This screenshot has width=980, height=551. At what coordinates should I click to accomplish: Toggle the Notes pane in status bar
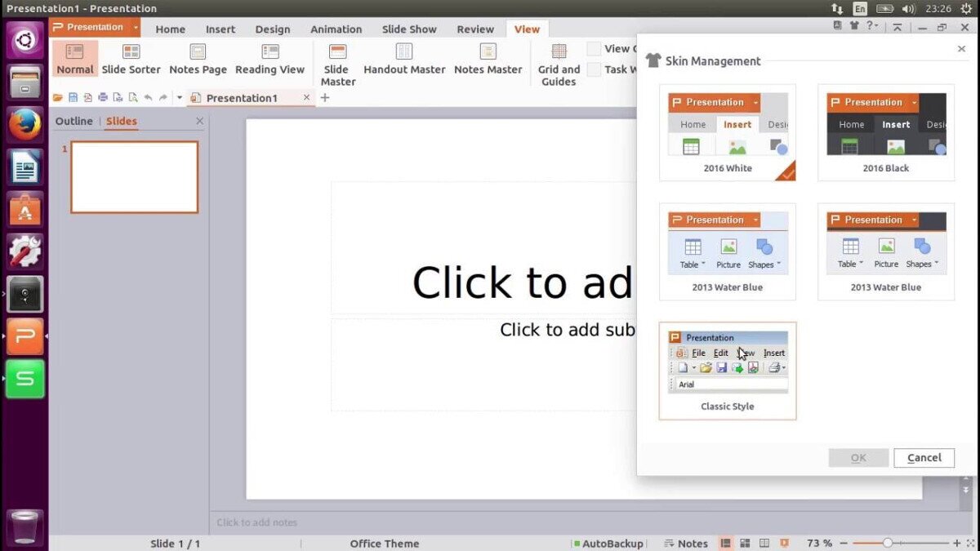click(x=686, y=543)
